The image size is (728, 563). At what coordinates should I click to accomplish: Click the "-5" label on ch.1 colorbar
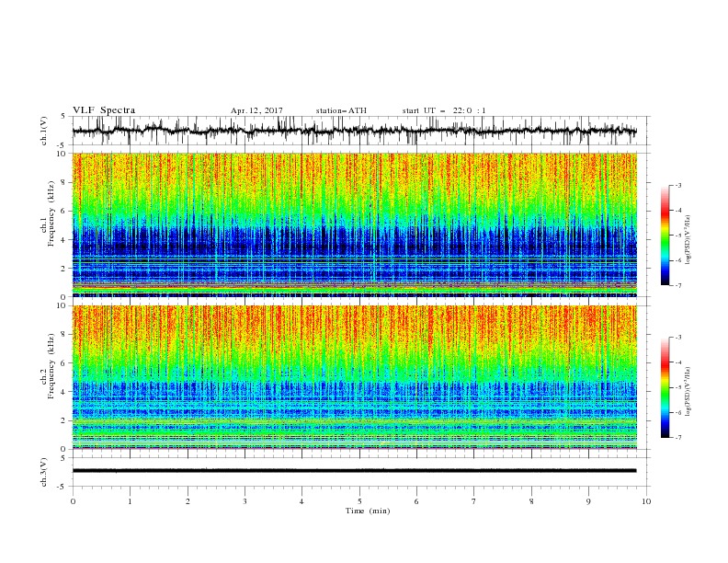point(677,236)
